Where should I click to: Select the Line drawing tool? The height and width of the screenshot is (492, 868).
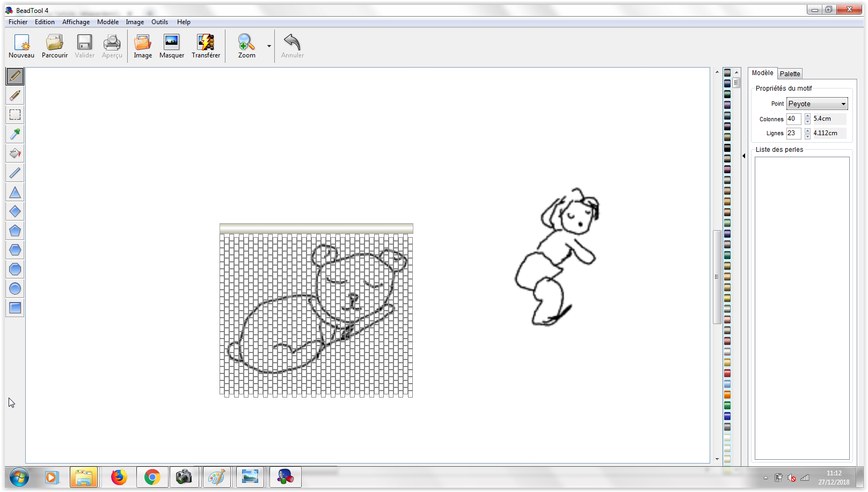pos(15,173)
